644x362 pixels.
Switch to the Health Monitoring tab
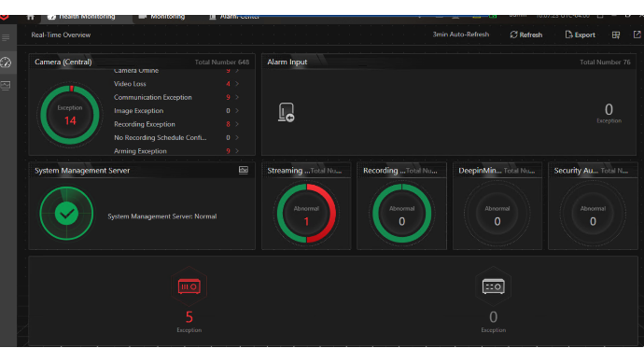coord(81,17)
